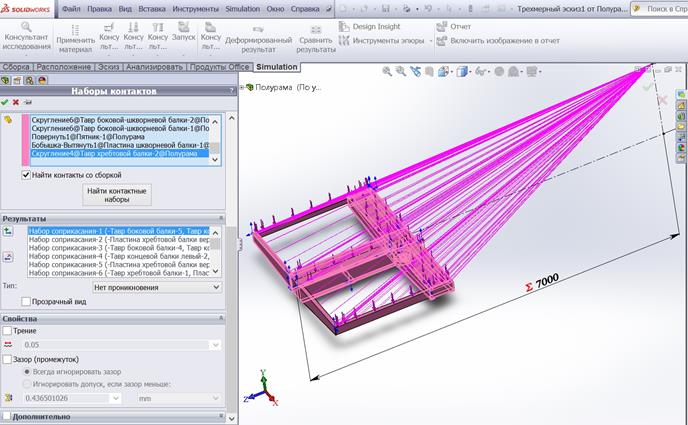Screen dimensions: 688x425
Task: Click the Консультант исследования toolbar icon
Action: tap(26, 28)
